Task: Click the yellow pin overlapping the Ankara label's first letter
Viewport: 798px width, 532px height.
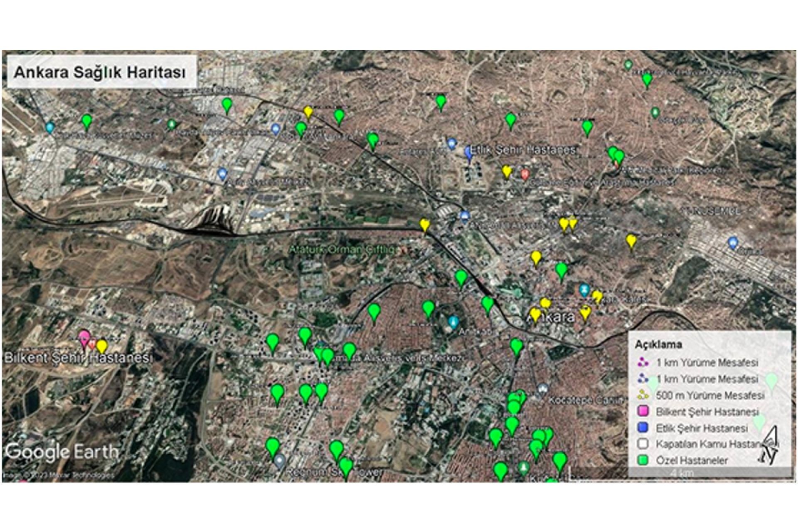Action: point(535,315)
